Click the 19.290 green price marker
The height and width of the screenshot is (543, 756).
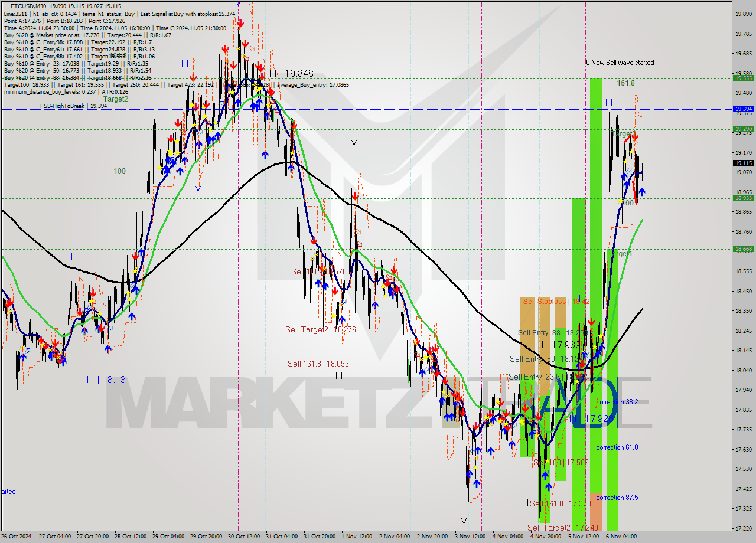point(743,129)
